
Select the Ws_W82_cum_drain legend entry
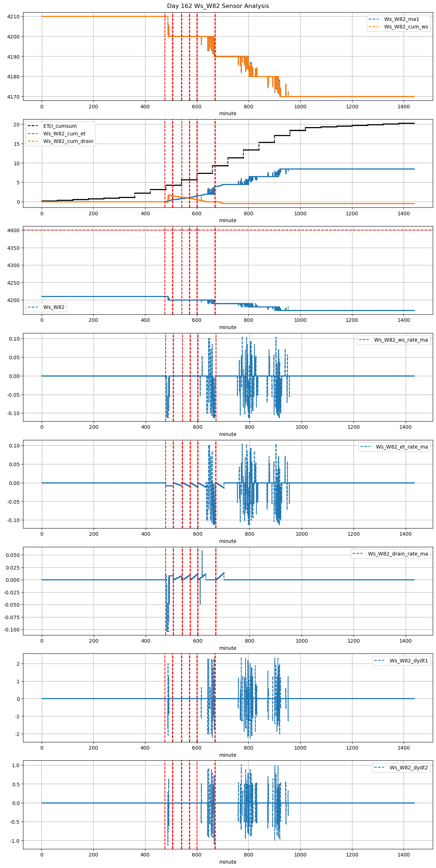coord(68,141)
